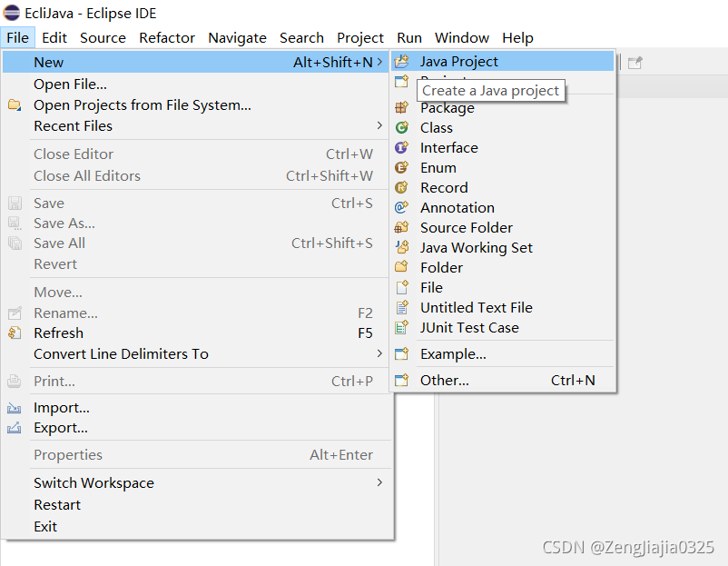Image resolution: width=728 pixels, height=566 pixels.
Task: Click the Package icon in the New submenu
Action: pos(401,107)
